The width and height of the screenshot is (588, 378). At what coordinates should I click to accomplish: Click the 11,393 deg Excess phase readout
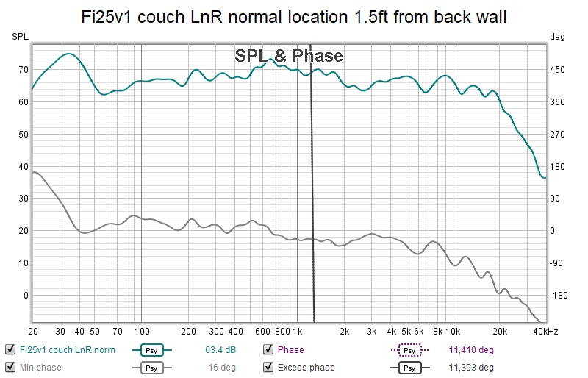point(471,368)
